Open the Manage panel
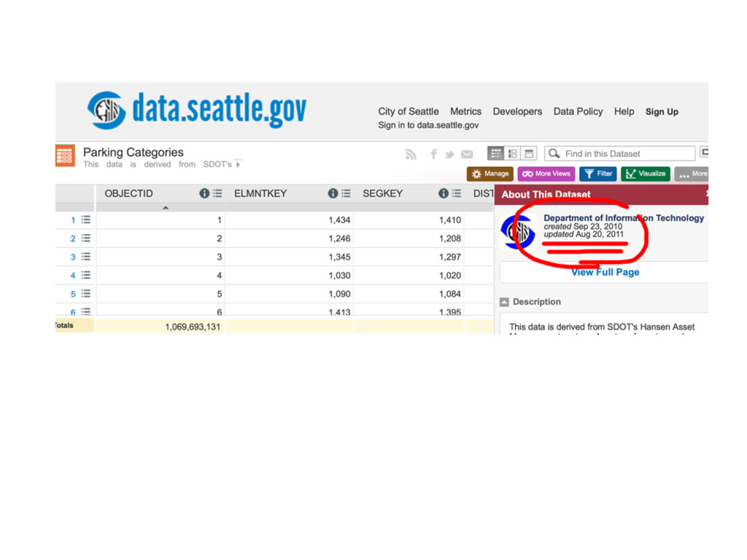This screenshot has height=560, width=747. (x=489, y=174)
